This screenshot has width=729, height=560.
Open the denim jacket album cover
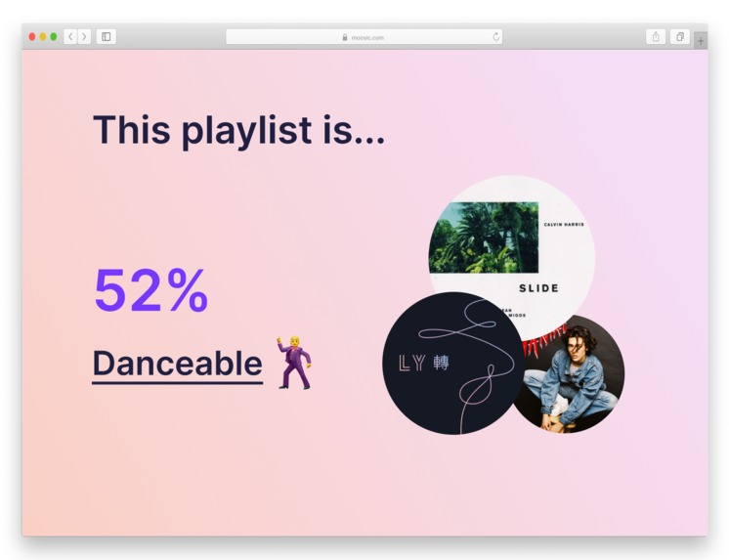pos(575,376)
